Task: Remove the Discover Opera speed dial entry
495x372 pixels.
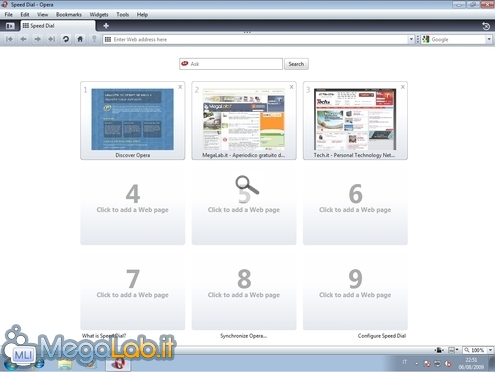Action: tap(180, 87)
